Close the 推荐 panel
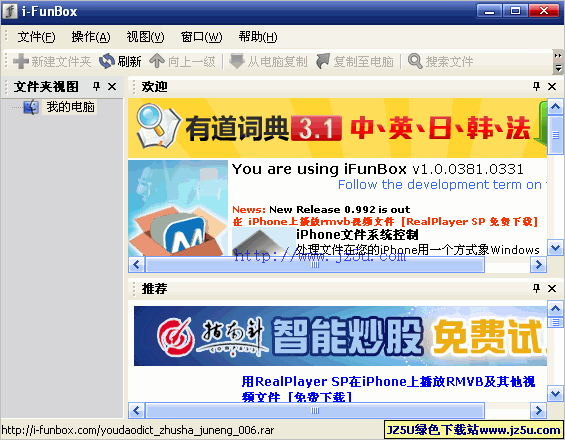 [x=552, y=288]
